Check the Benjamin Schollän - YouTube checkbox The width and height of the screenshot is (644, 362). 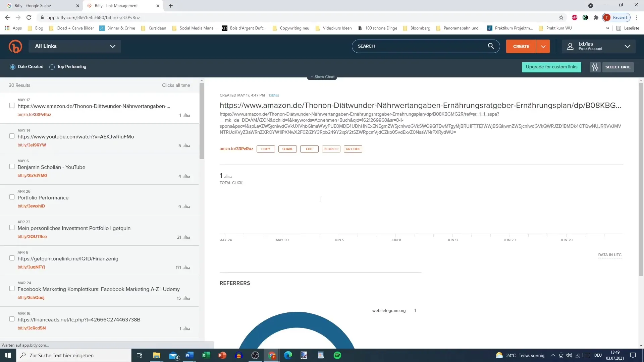point(12,167)
